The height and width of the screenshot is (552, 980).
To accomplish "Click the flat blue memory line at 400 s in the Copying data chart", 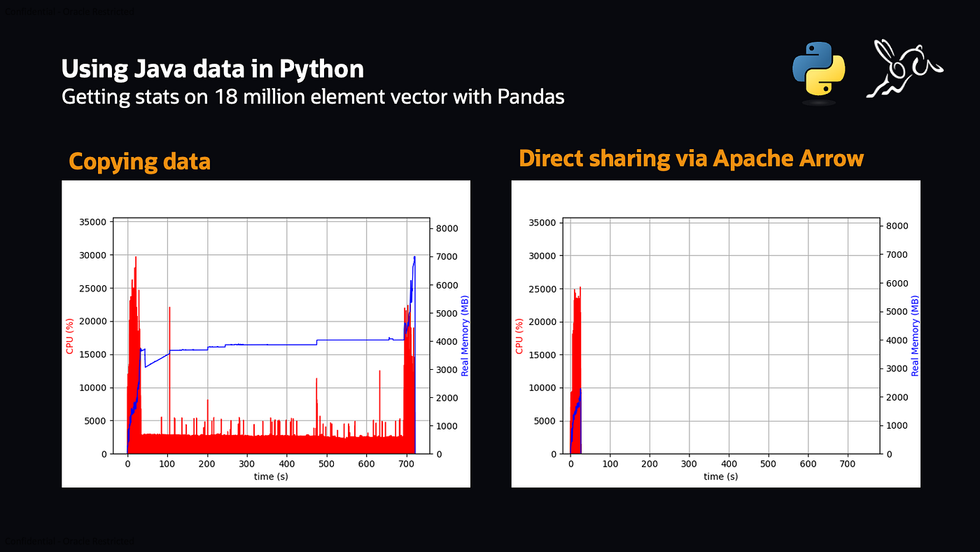I will 286,344.
